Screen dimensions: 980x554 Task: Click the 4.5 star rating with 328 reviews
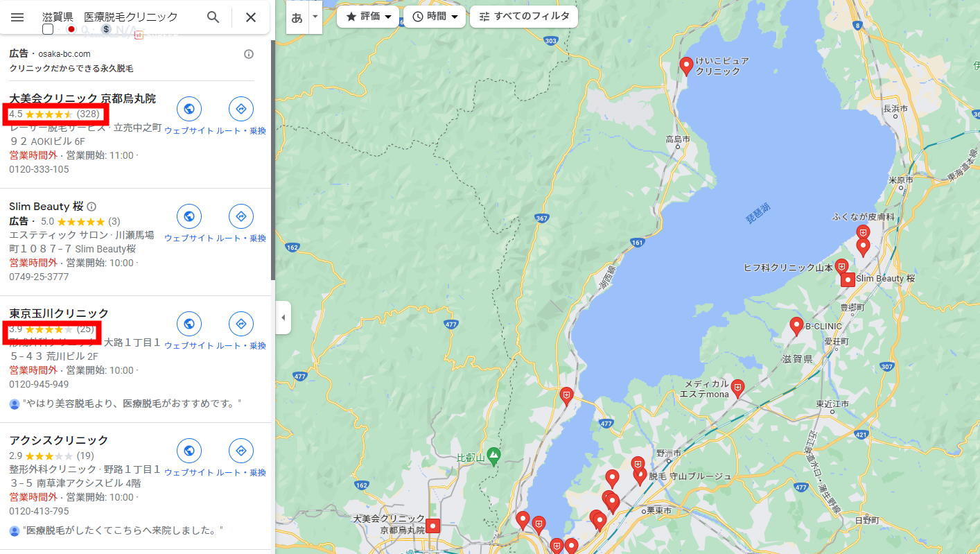(x=54, y=114)
